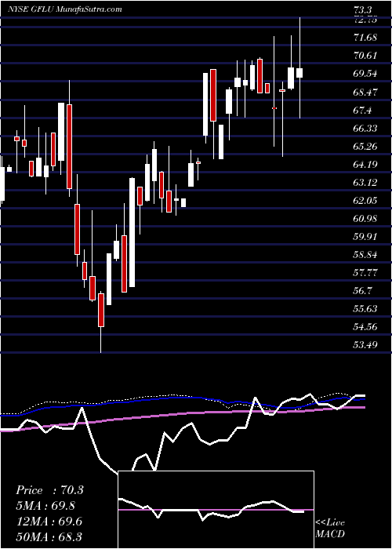This screenshot has height=549, width=392.
Task: Click the '<<Live MACD' label
Action: [x=330, y=529]
